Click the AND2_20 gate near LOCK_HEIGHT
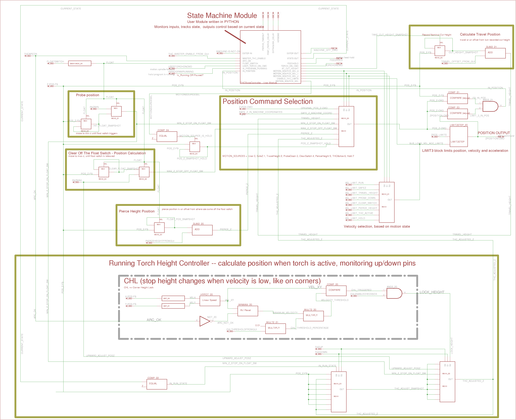 click(394, 293)
